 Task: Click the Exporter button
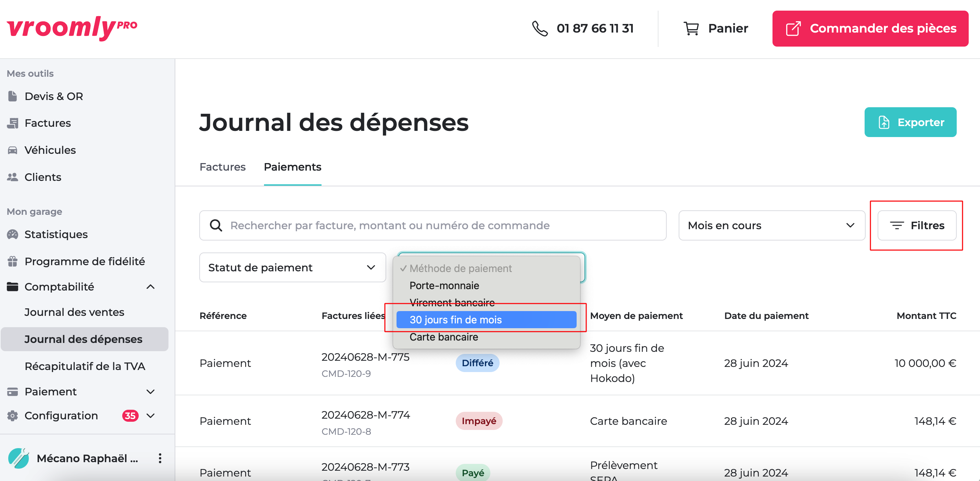tap(910, 122)
